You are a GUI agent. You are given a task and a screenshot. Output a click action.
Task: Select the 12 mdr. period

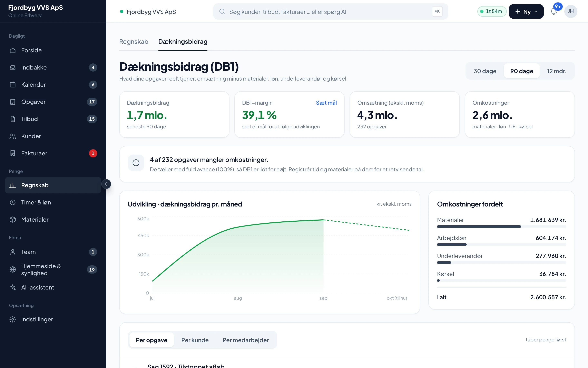557,71
